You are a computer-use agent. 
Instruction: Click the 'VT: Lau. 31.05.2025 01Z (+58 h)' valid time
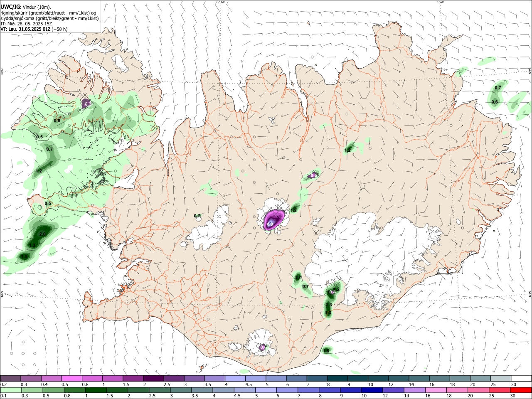(34, 29)
